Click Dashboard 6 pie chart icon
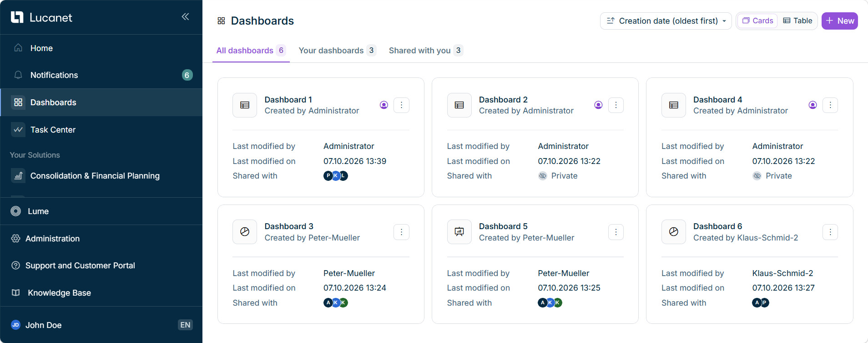Viewport: 868px width, 343px height. (x=674, y=232)
